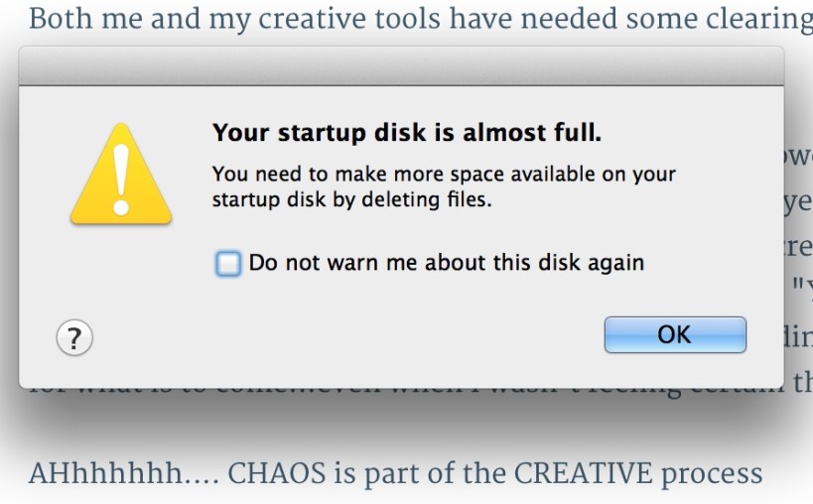Open help with the question mark button
Viewport: 813px width, 504px height.
(74, 338)
